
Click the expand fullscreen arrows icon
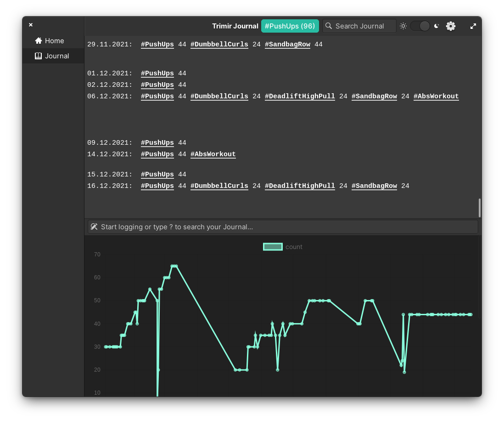click(x=473, y=26)
